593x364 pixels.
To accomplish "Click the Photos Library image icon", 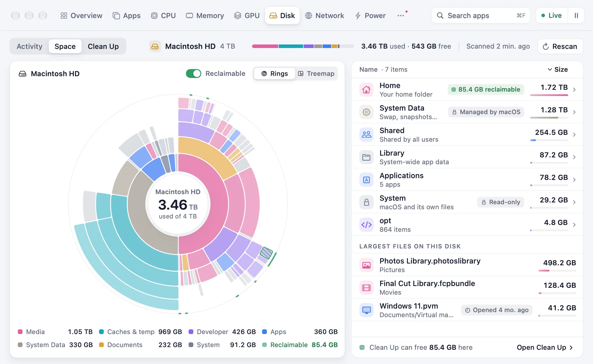I will pos(366,265).
